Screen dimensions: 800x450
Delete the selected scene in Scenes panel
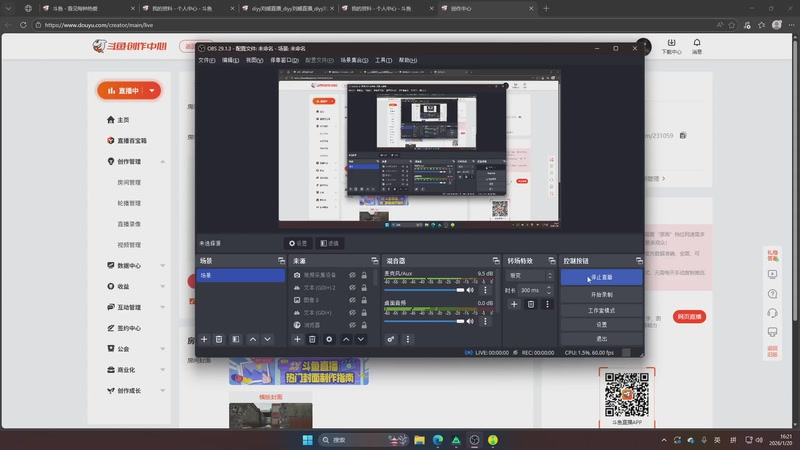click(219, 339)
